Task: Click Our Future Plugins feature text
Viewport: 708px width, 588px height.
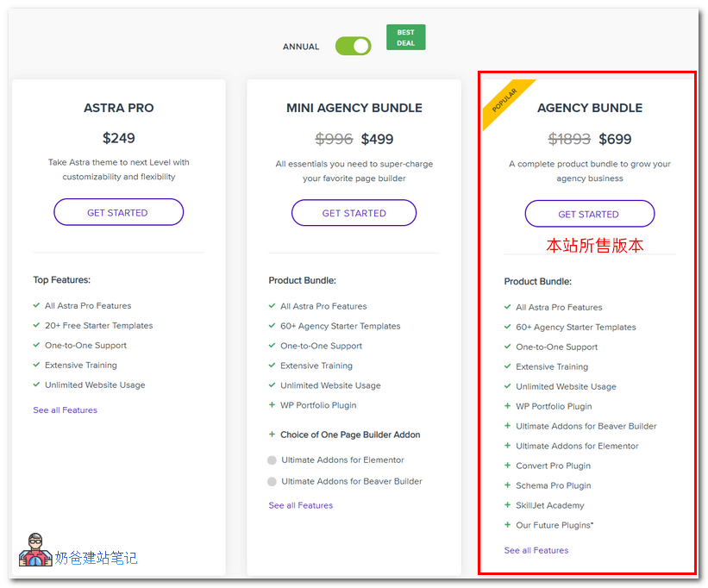Action: [554, 525]
